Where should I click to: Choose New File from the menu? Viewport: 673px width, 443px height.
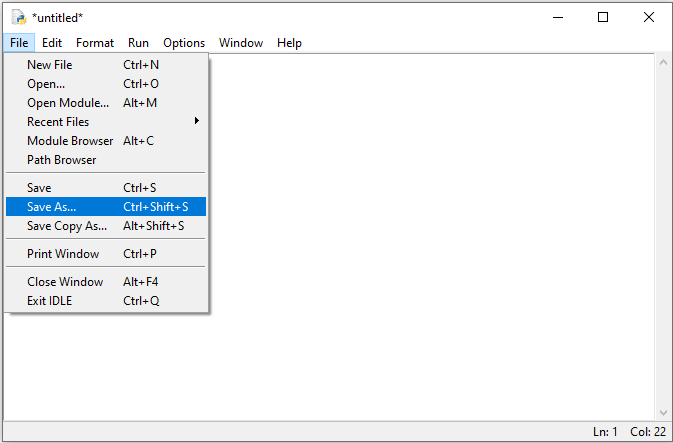(106, 65)
